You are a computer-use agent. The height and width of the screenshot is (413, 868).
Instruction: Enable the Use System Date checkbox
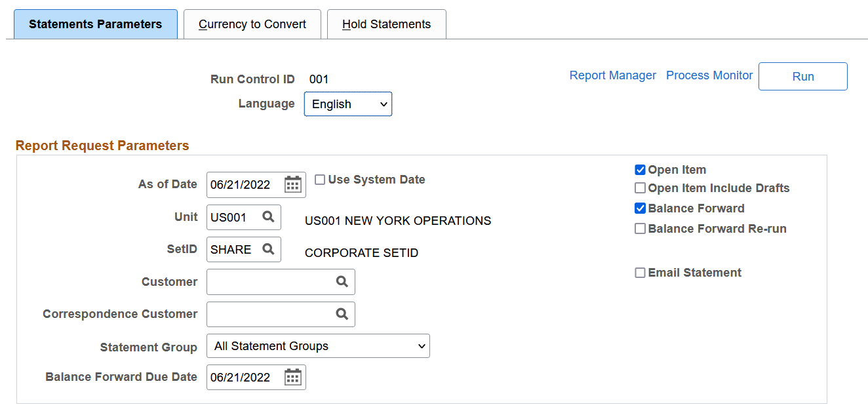click(320, 179)
